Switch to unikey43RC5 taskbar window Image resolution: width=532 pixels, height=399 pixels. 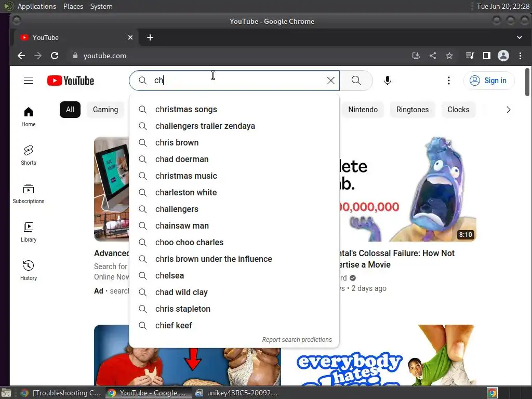[237, 393]
